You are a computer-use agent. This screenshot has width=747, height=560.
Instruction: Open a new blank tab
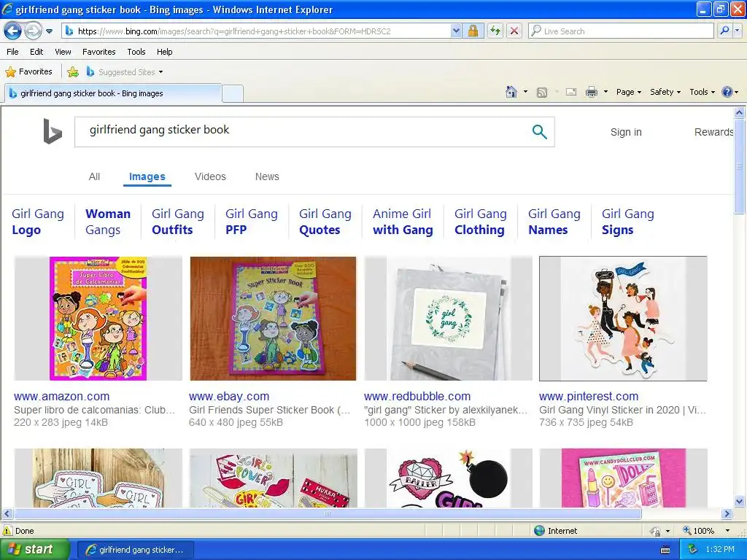click(x=233, y=94)
